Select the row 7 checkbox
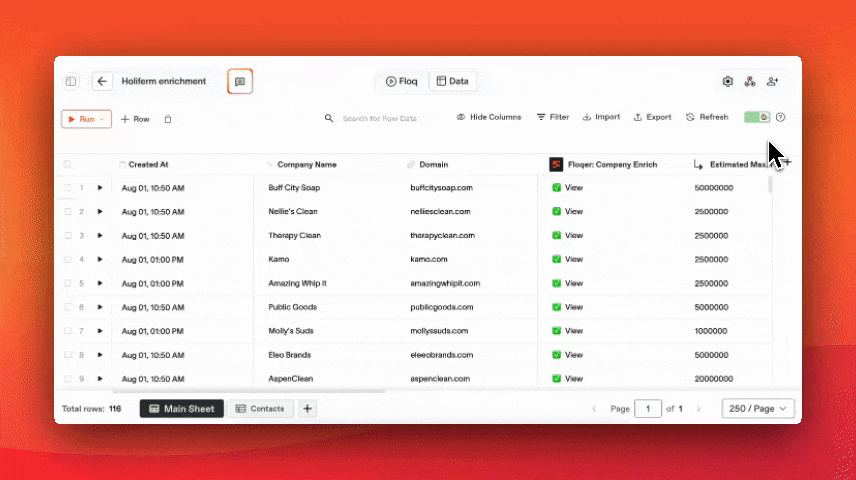The height and width of the screenshot is (480, 856). click(x=68, y=331)
